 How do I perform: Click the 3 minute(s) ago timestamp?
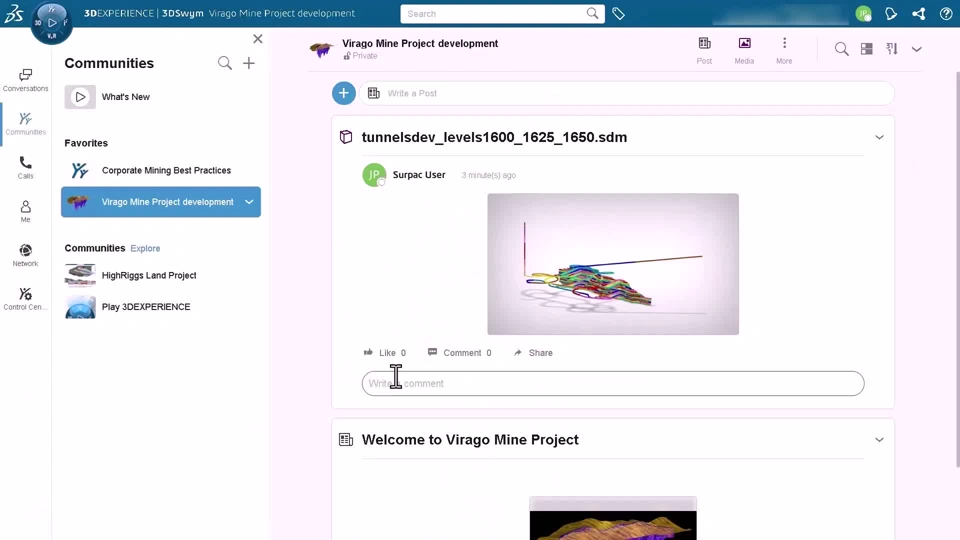point(489,175)
